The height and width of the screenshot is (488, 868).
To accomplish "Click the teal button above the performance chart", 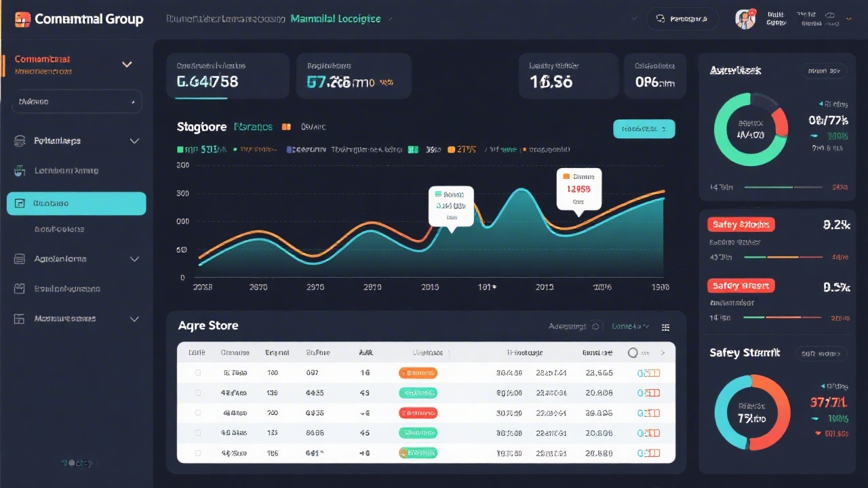I will pyautogui.click(x=644, y=128).
